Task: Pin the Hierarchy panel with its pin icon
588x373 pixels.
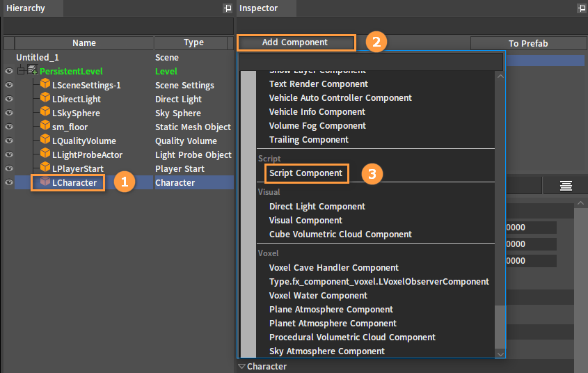Action: [227, 8]
